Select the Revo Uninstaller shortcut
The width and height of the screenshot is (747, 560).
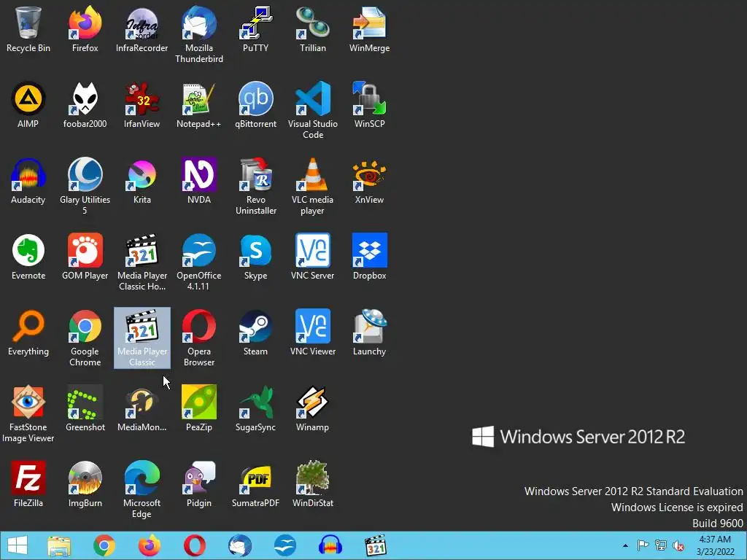click(x=256, y=186)
